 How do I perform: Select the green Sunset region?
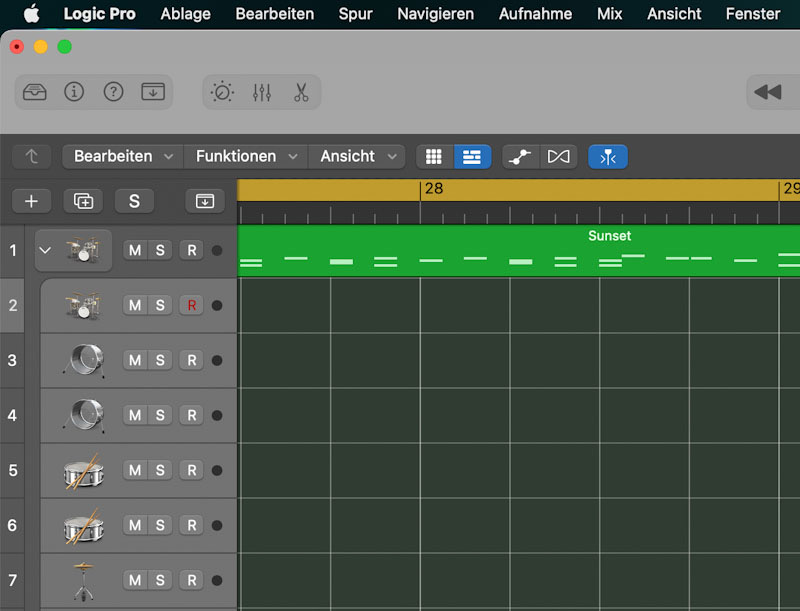[x=519, y=250]
